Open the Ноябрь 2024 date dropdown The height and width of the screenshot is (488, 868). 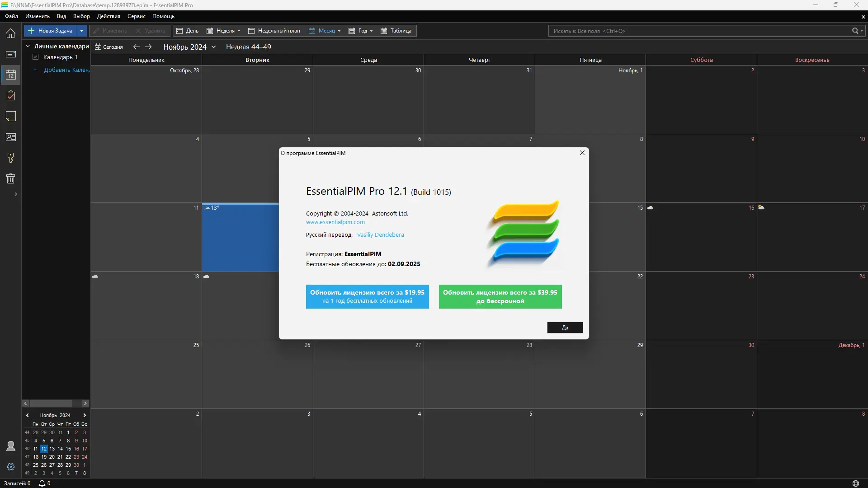coord(213,47)
